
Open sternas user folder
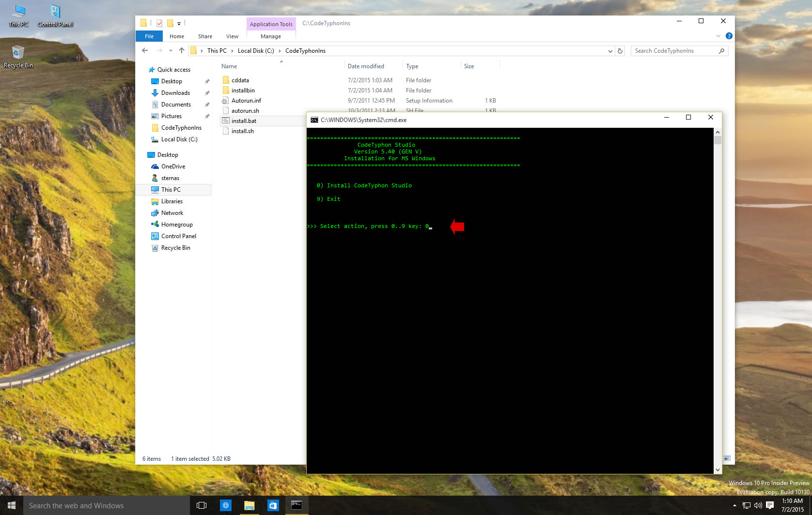[170, 178]
